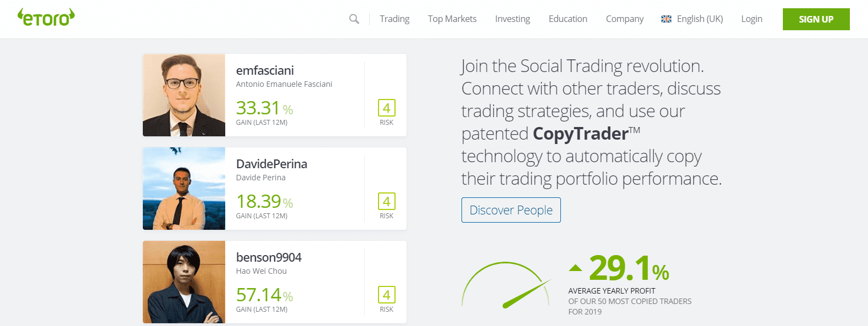Click the green speedometer gauge graphic
868x326 pixels.
coord(507,286)
